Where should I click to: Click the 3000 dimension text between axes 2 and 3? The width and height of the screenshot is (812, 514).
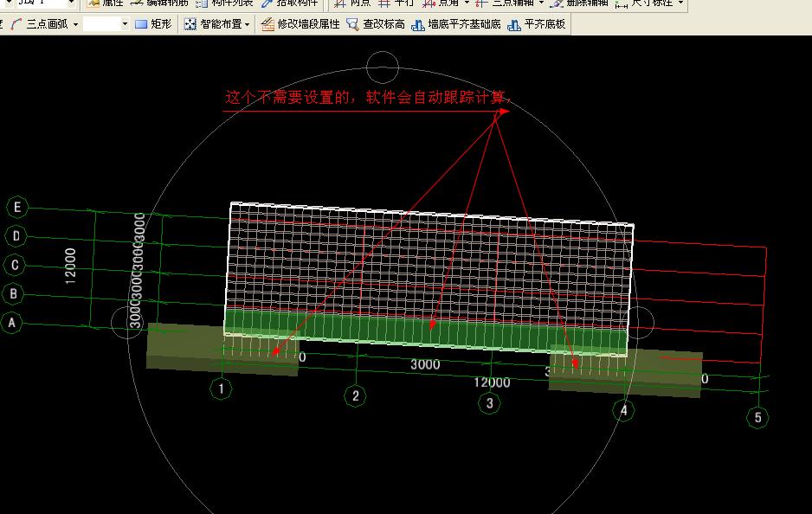tap(425, 364)
